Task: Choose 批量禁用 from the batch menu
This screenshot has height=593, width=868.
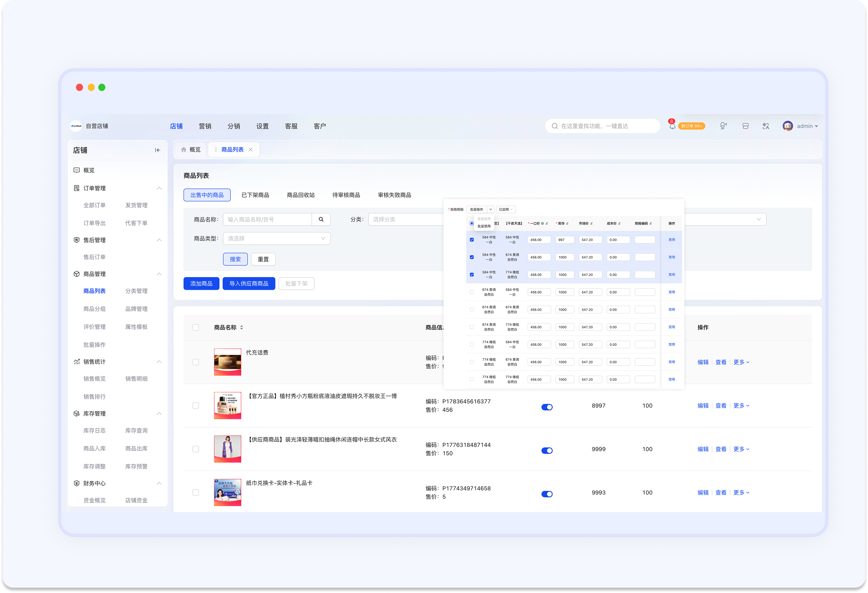Action: click(484, 226)
